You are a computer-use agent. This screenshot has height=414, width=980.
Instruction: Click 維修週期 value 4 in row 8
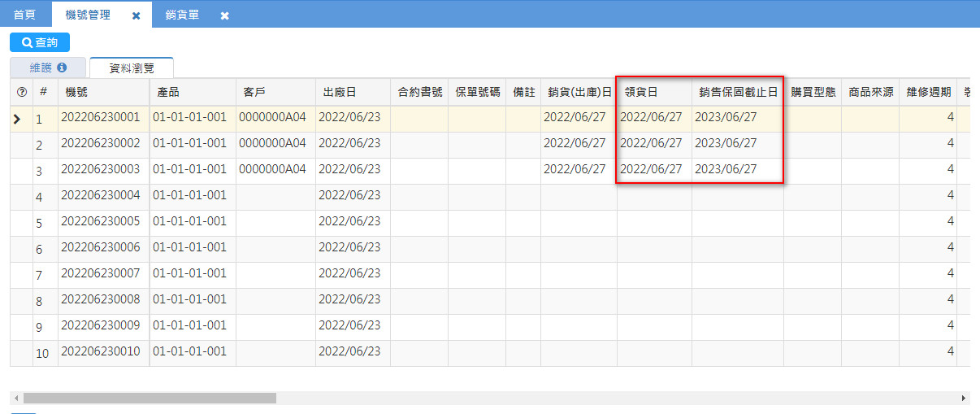point(951,300)
